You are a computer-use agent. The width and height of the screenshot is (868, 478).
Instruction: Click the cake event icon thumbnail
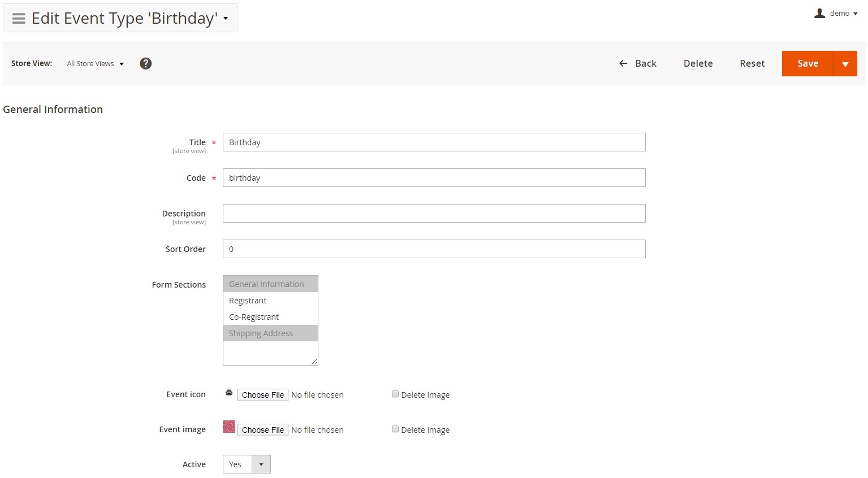(x=229, y=392)
